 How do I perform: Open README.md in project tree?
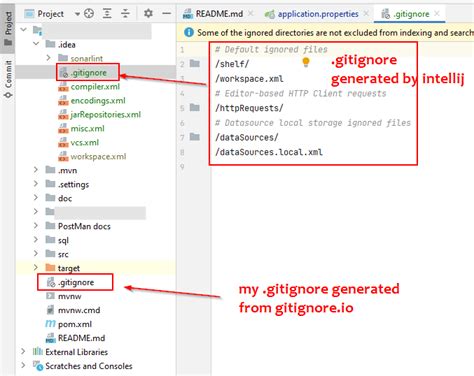point(81,338)
